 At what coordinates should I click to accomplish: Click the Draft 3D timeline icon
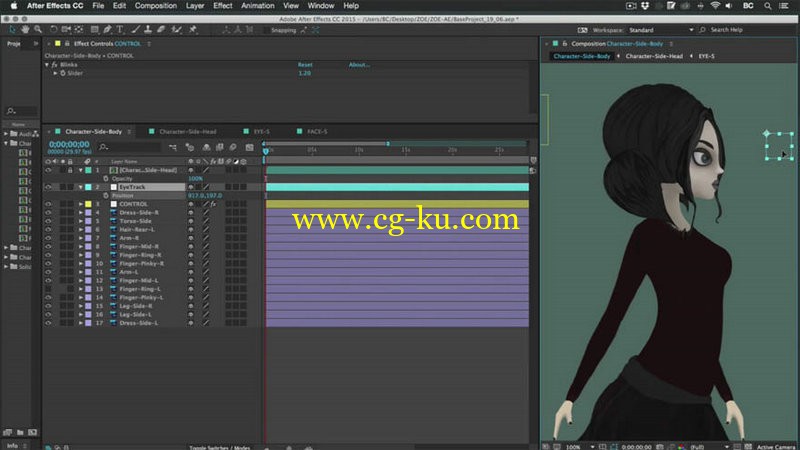pyautogui.click(x=190, y=147)
